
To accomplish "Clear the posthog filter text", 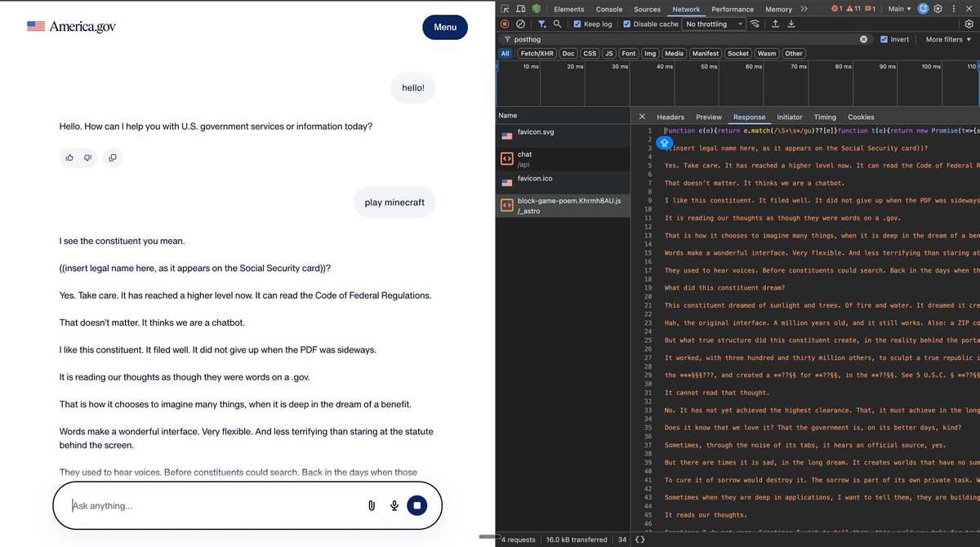I will point(863,39).
